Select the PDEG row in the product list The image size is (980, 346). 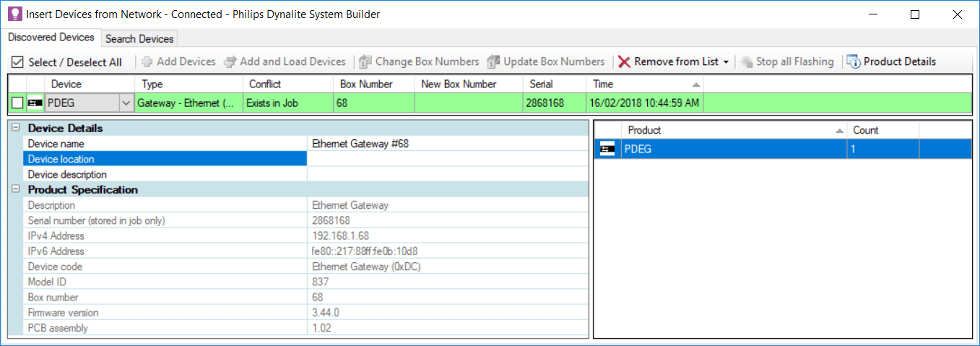coord(783,149)
